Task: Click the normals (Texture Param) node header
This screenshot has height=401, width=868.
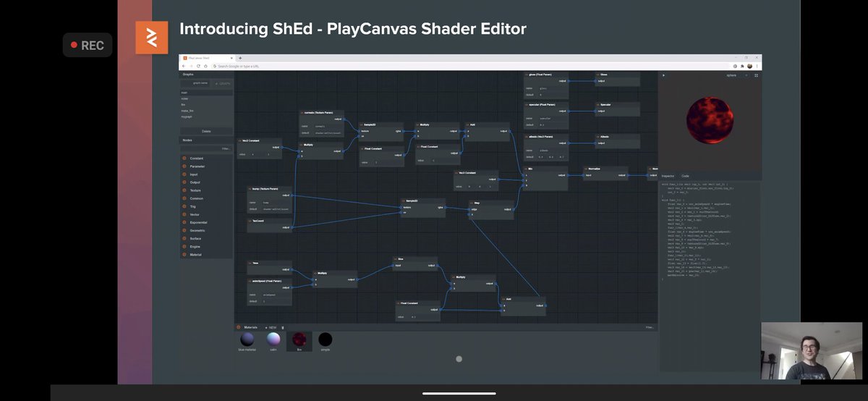Action: [322, 113]
